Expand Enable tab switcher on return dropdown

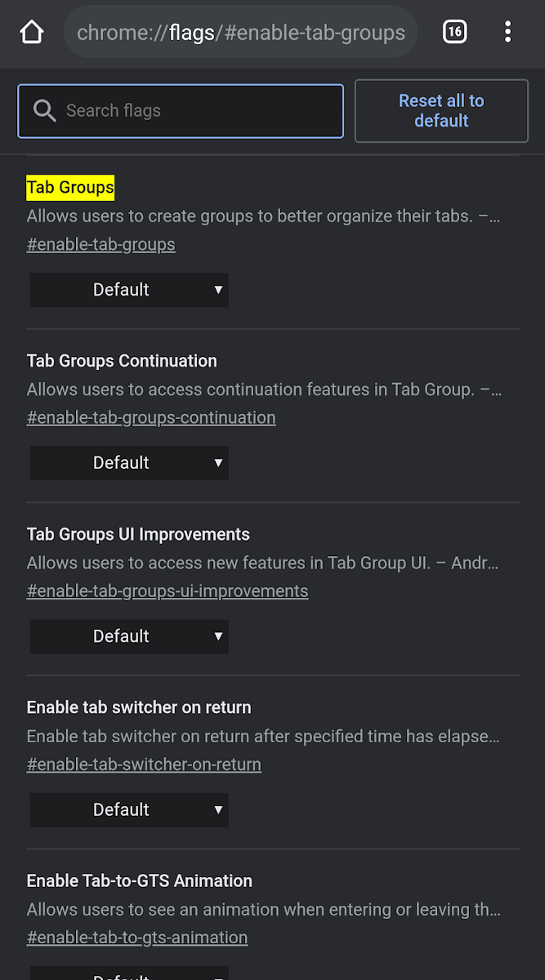129,810
